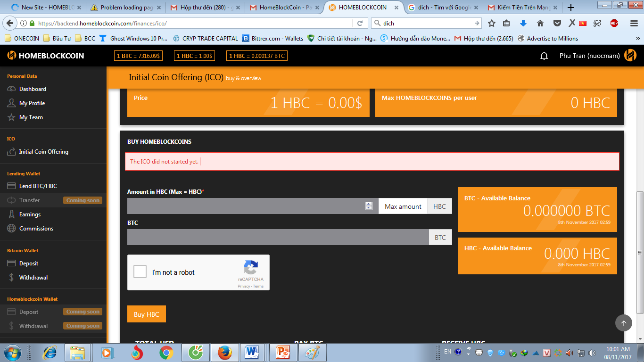644x362 pixels.
Task: Click the Windows Start button
Action: point(12,353)
